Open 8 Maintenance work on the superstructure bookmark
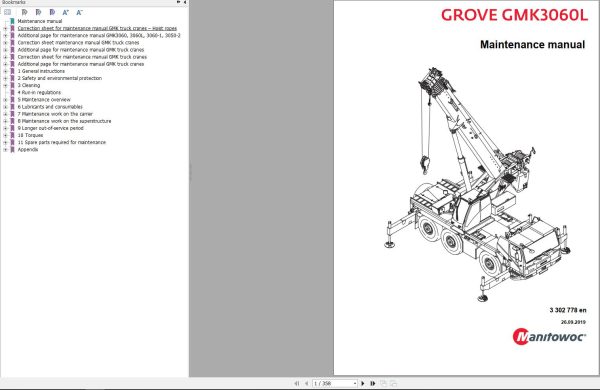This screenshot has height=390, width=600. pos(64,121)
